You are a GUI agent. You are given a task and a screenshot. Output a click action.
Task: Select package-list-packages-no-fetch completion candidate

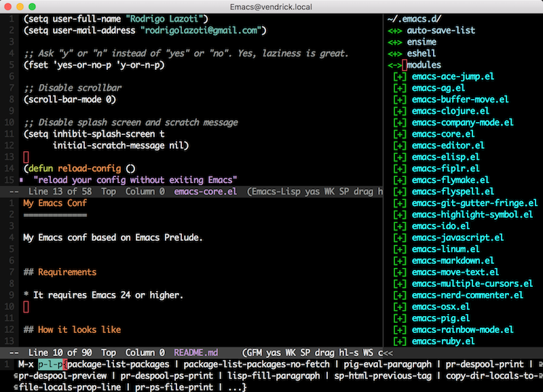pyautogui.click(x=257, y=364)
